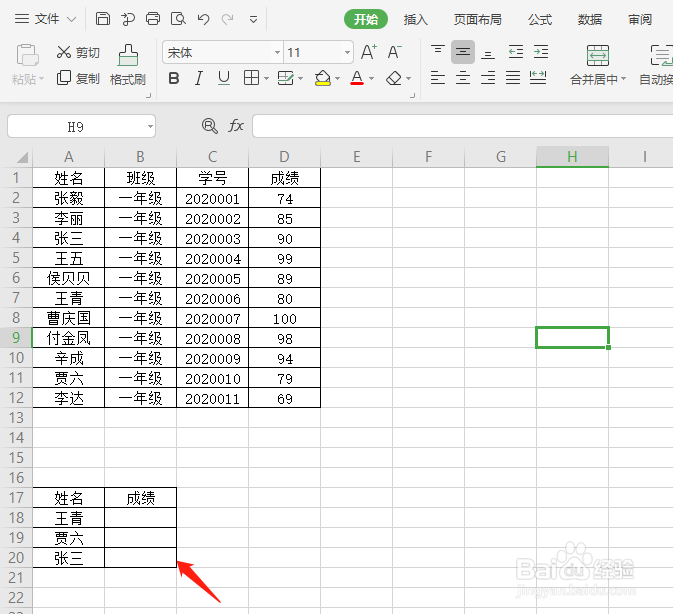Expand the borders dropdown arrow

point(266,79)
